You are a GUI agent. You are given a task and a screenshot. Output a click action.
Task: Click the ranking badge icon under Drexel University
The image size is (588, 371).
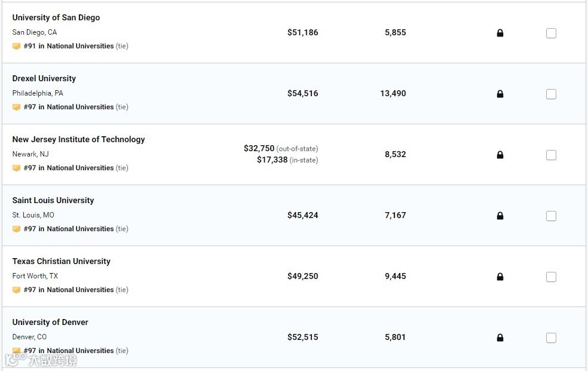coord(17,108)
